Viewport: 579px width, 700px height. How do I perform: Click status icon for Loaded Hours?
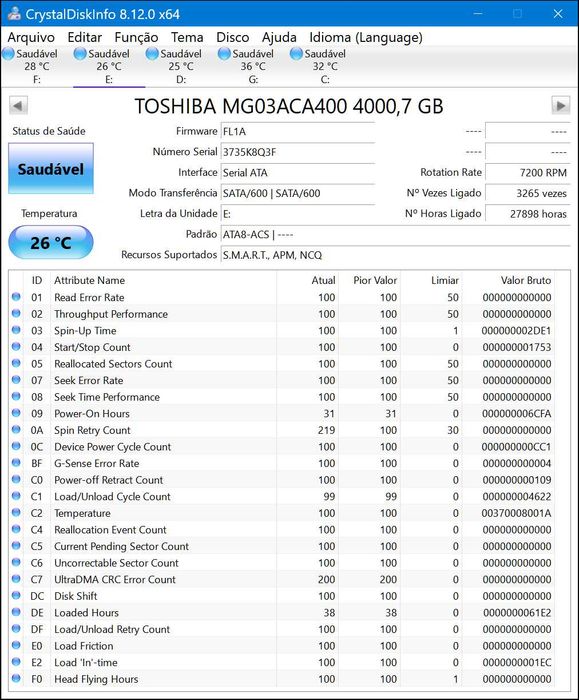click(16, 612)
